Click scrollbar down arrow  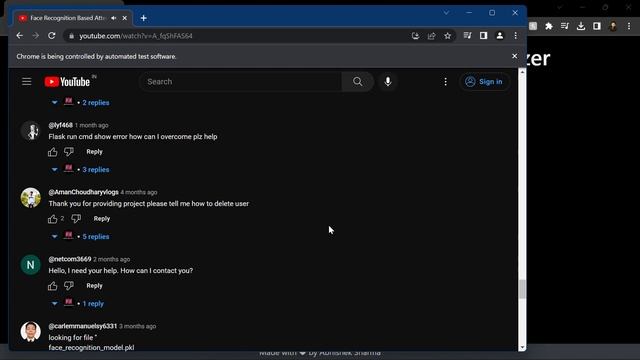click(522, 347)
